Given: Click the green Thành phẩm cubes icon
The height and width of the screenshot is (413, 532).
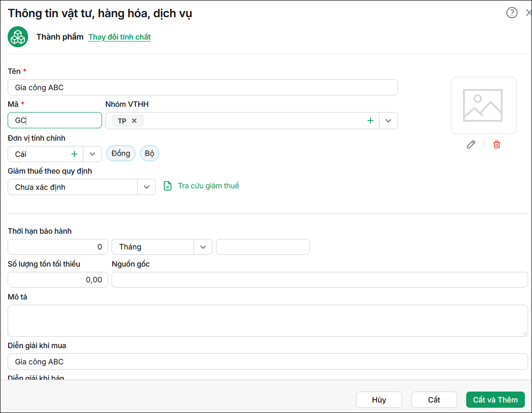Looking at the screenshot, I should click(x=18, y=37).
